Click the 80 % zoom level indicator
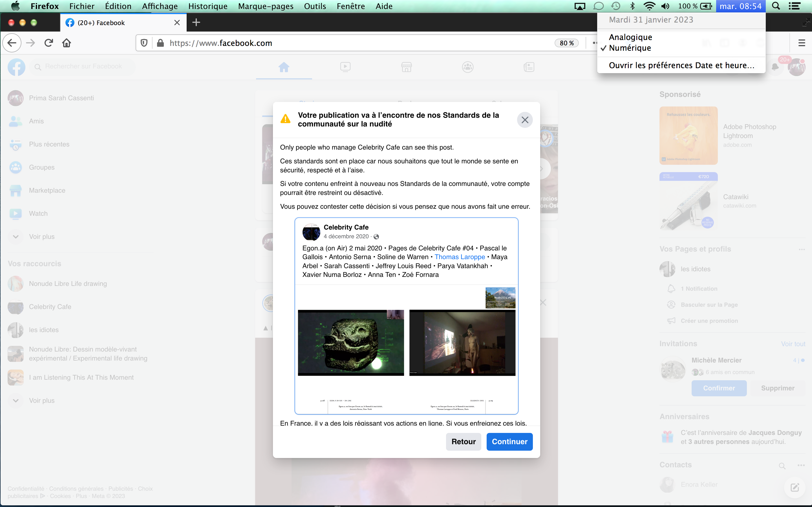This screenshot has width=812, height=507. 567,43
